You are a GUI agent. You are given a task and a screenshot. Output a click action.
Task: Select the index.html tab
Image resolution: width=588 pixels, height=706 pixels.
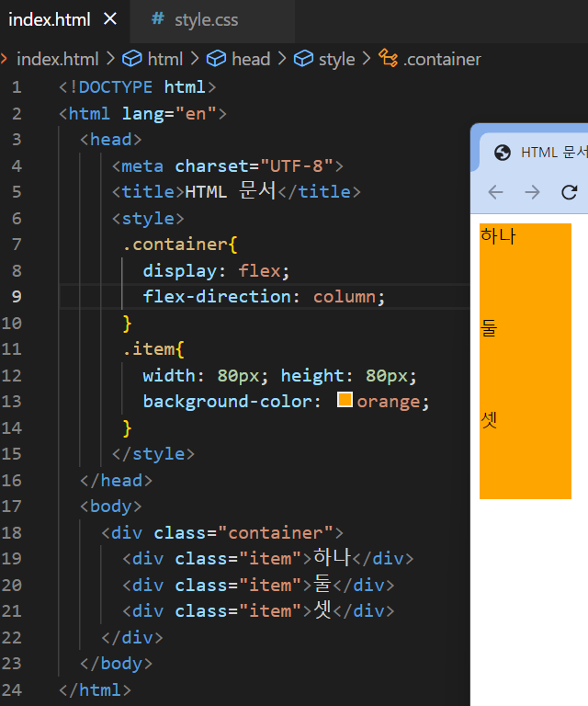[50, 20]
